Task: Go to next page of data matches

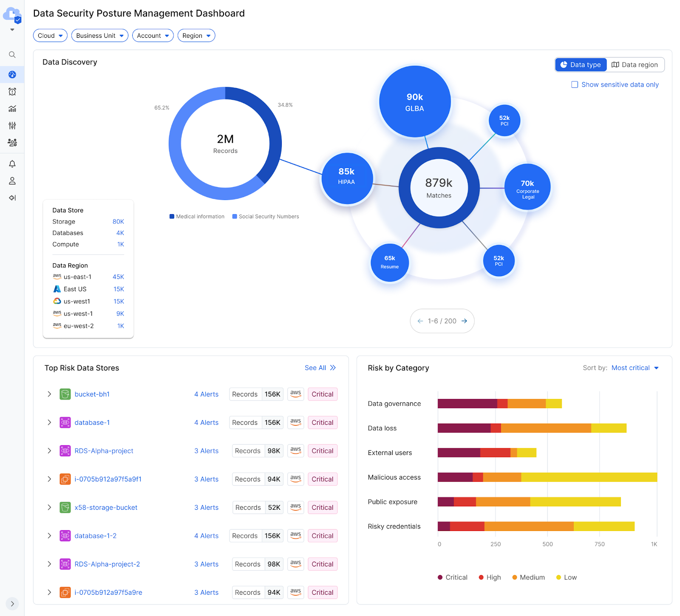Action: [465, 321]
